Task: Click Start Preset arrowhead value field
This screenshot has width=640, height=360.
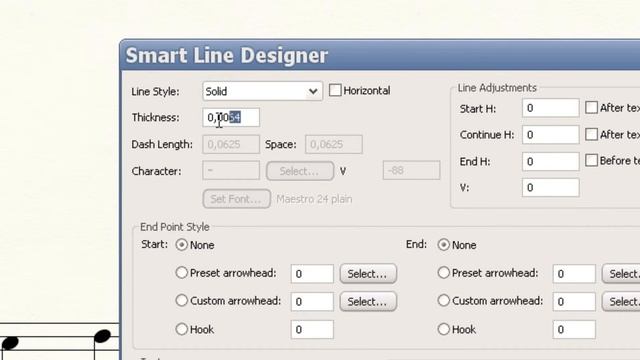Action: click(312, 273)
